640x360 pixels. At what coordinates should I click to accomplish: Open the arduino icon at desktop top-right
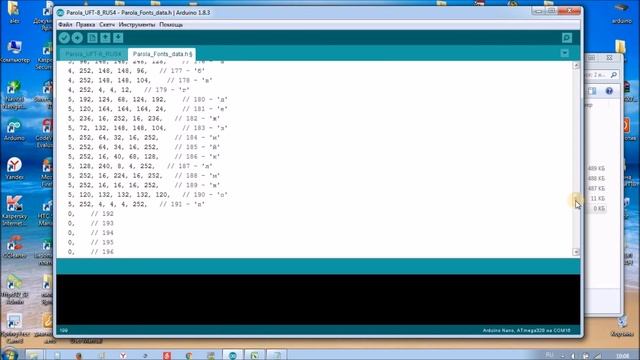tap(622, 12)
